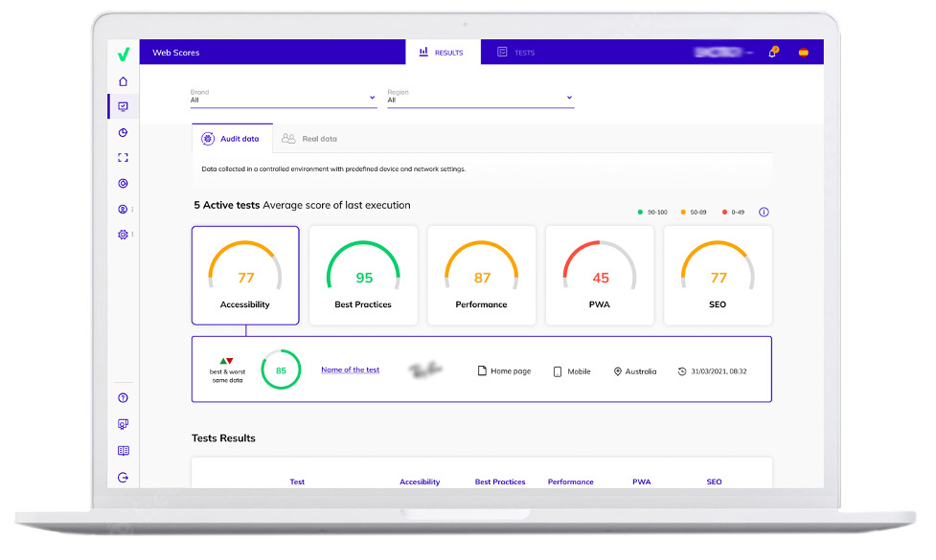Go to Home in the sidebar

[x=123, y=81]
